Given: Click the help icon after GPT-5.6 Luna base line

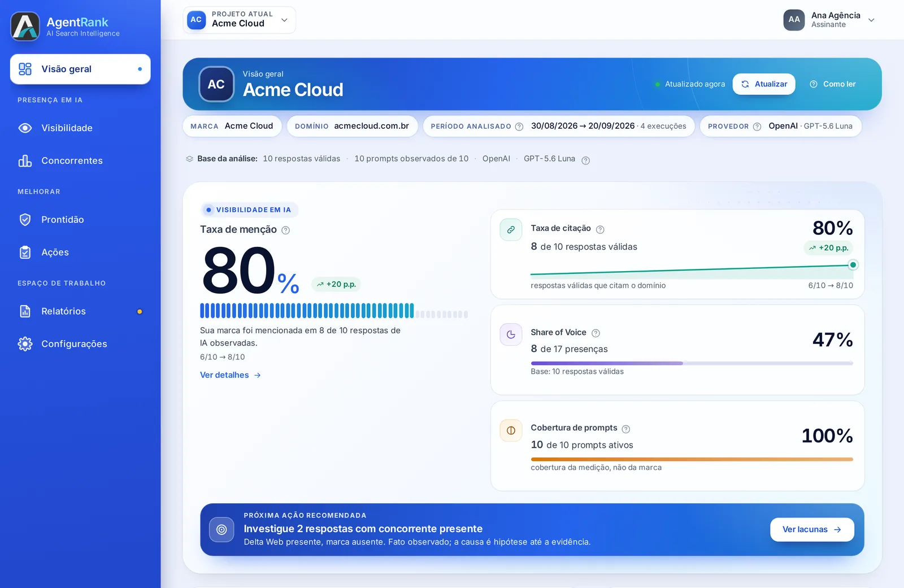Looking at the screenshot, I should click(x=586, y=160).
